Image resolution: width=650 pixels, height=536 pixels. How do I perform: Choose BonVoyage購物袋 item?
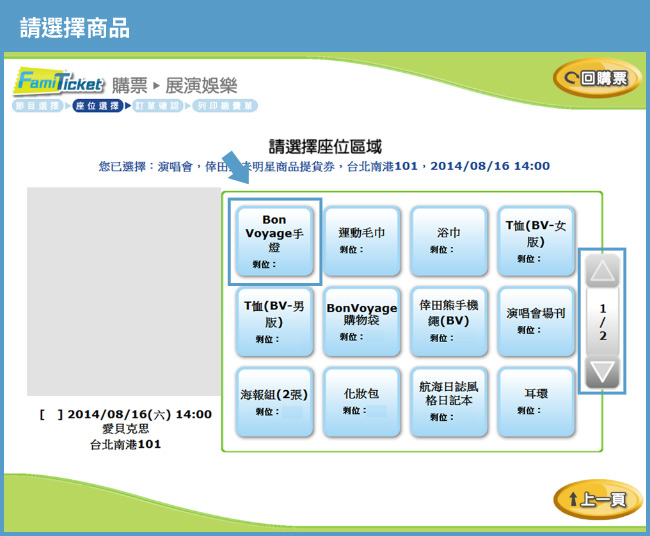pos(361,322)
